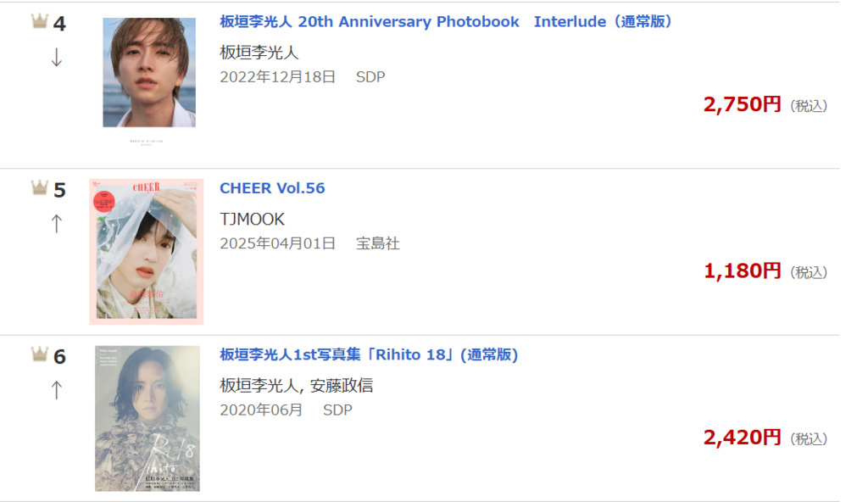Viewport: 868px width, 502px height.
Task: Click the up arrow under rank 6
Action: click(x=57, y=390)
